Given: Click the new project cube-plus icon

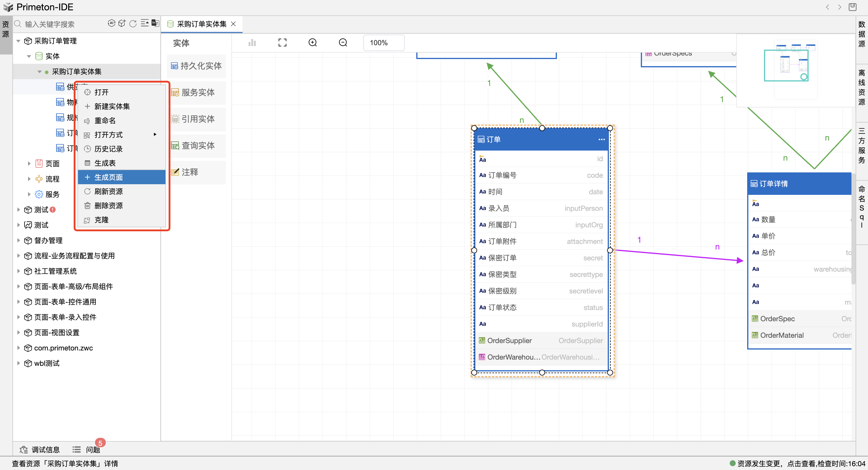Looking at the screenshot, I should tap(122, 23).
